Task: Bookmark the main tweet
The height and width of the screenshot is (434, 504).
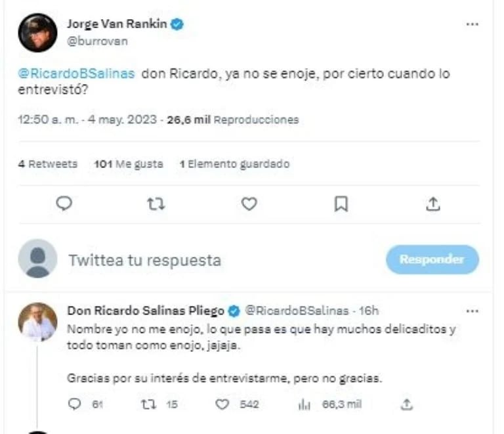Action: point(341,204)
